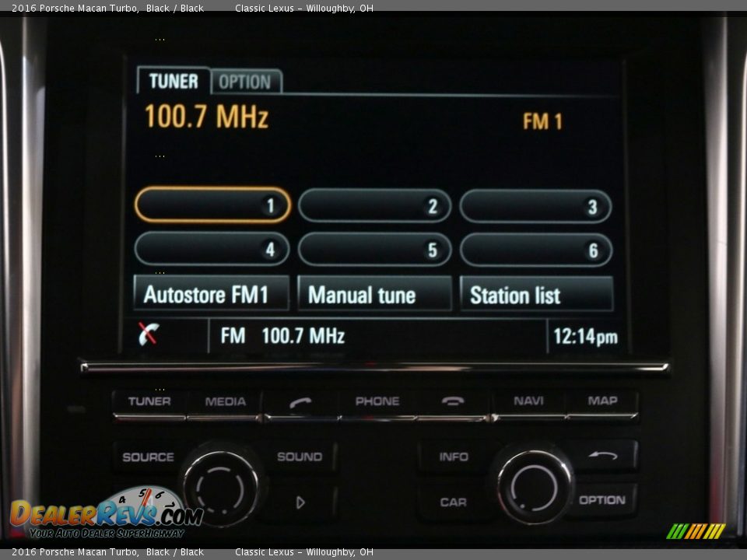Screen dimensions: 747x560
Task: Tap the FM 1 band label
Action: 542,121
